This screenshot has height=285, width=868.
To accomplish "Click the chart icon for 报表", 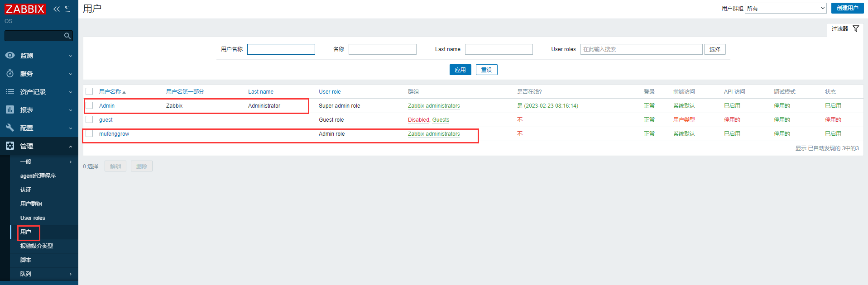I will [10, 109].
